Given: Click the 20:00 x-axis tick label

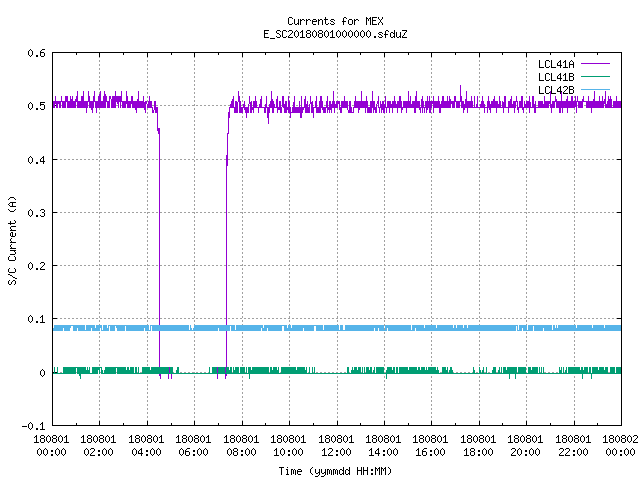Looking at the screenshot, I should point(525,452).
